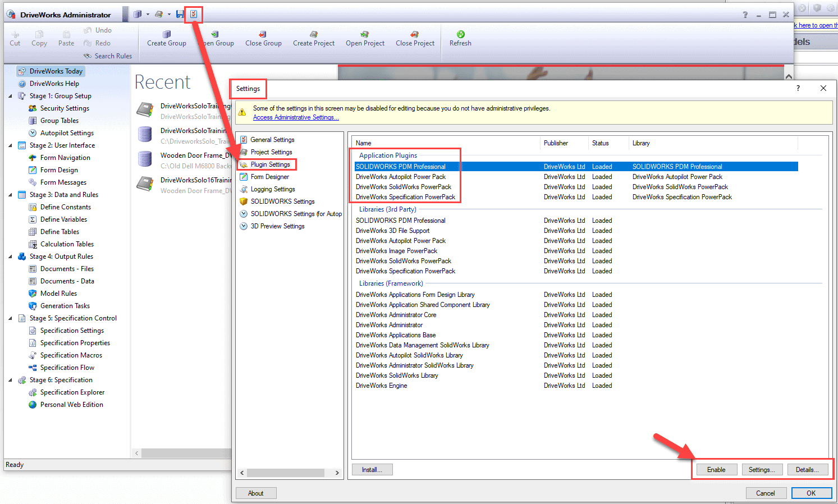The width and height of the screenshot is (838, 504).
Task: Collapse Stage 4: Output Rules node
Action: click(10, 256)
